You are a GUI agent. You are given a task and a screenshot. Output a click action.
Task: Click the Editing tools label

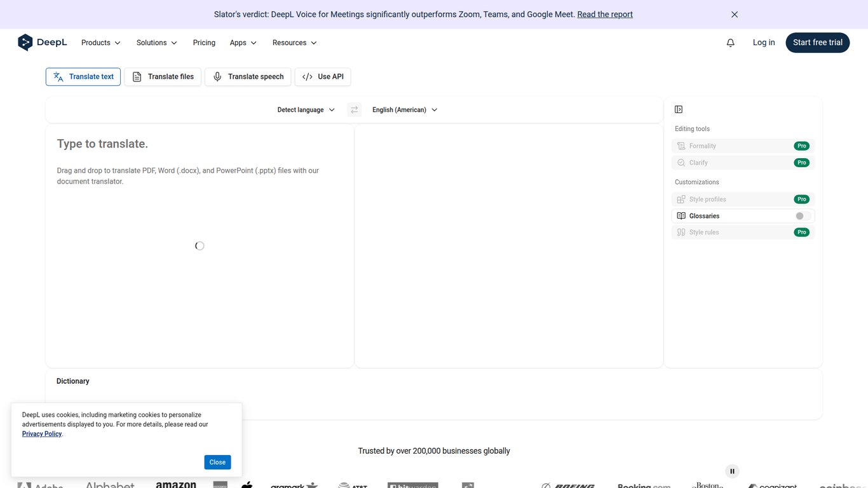point(692,129)
